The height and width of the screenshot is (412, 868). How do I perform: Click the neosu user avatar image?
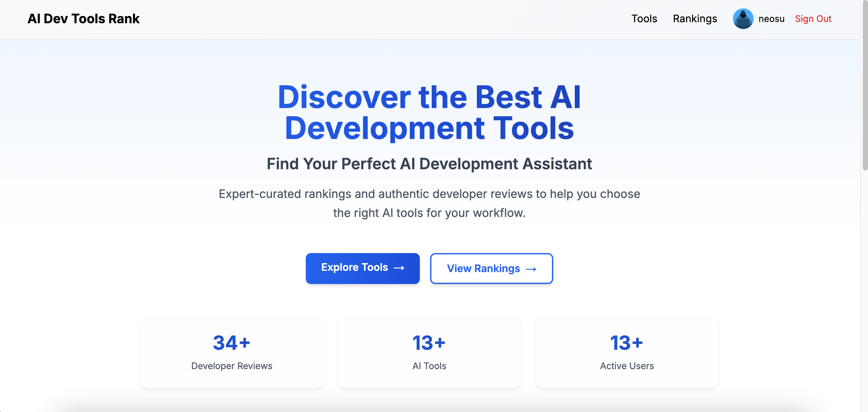[x=743, y=19]
